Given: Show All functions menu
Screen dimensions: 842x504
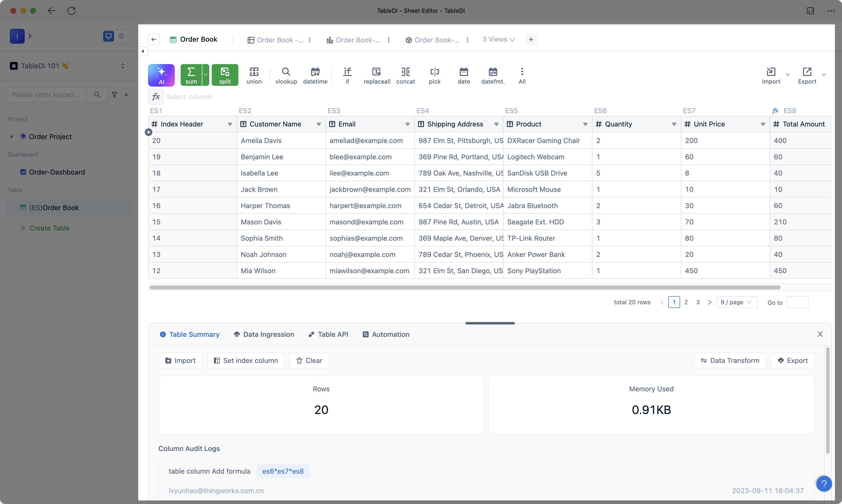Looking at the screenshot, I should point(522,75).
